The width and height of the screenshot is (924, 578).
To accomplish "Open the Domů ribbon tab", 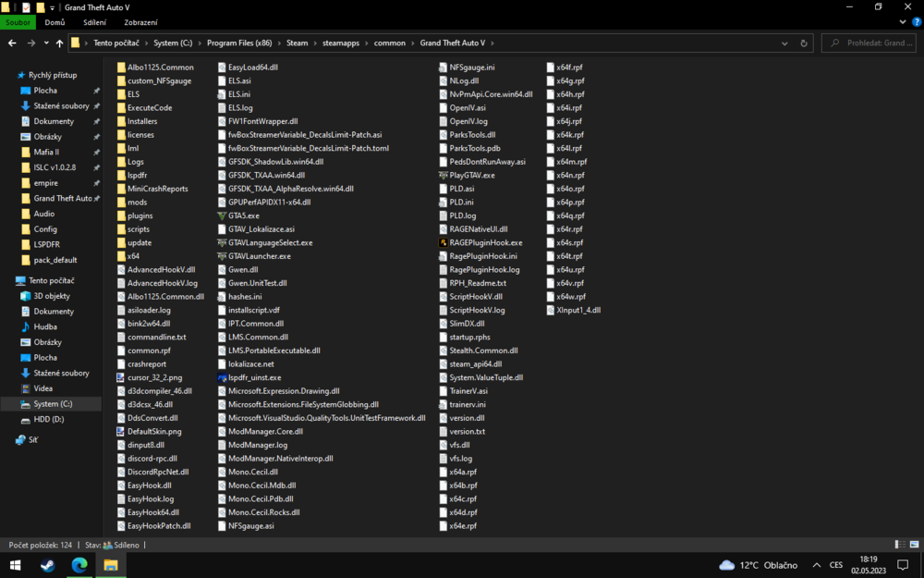I will pyautogui.click(x=55, y=22).
